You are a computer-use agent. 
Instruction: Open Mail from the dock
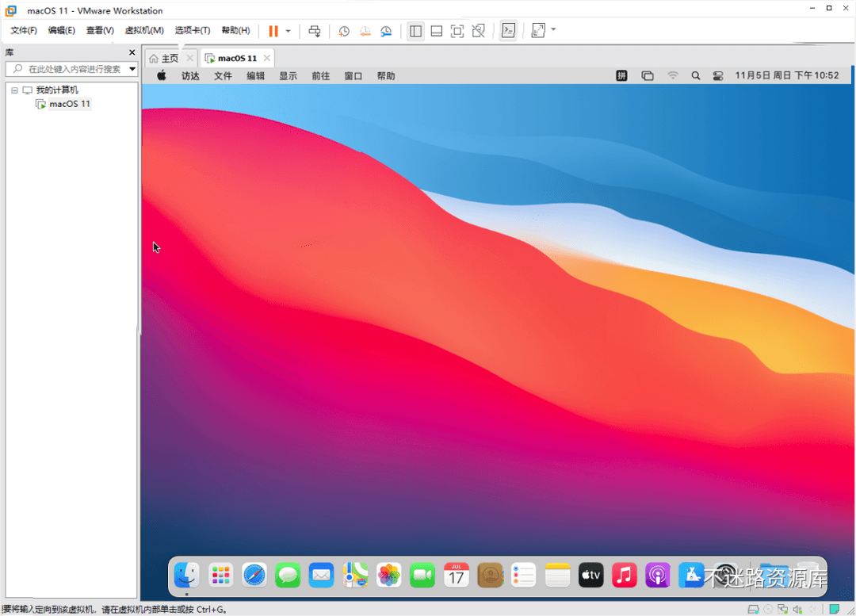point(322,575)
